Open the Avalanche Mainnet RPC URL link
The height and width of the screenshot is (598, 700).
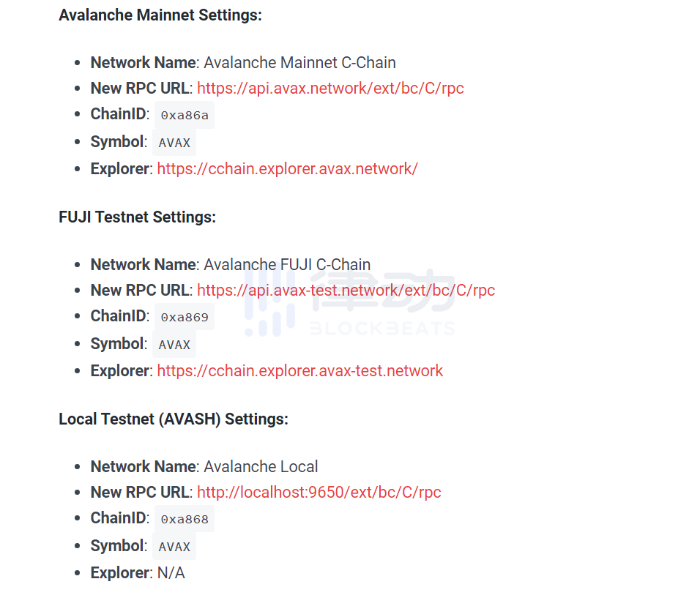point(330,89)
